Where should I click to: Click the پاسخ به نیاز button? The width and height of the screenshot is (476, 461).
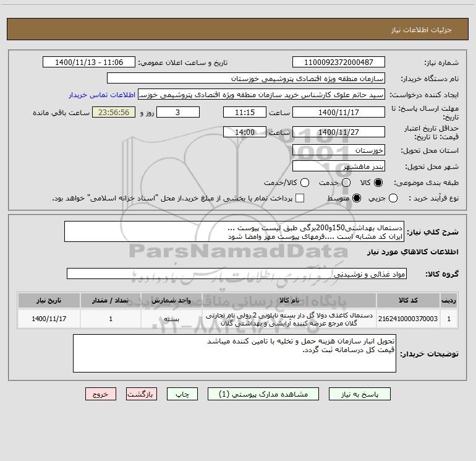tap(359, 394)
